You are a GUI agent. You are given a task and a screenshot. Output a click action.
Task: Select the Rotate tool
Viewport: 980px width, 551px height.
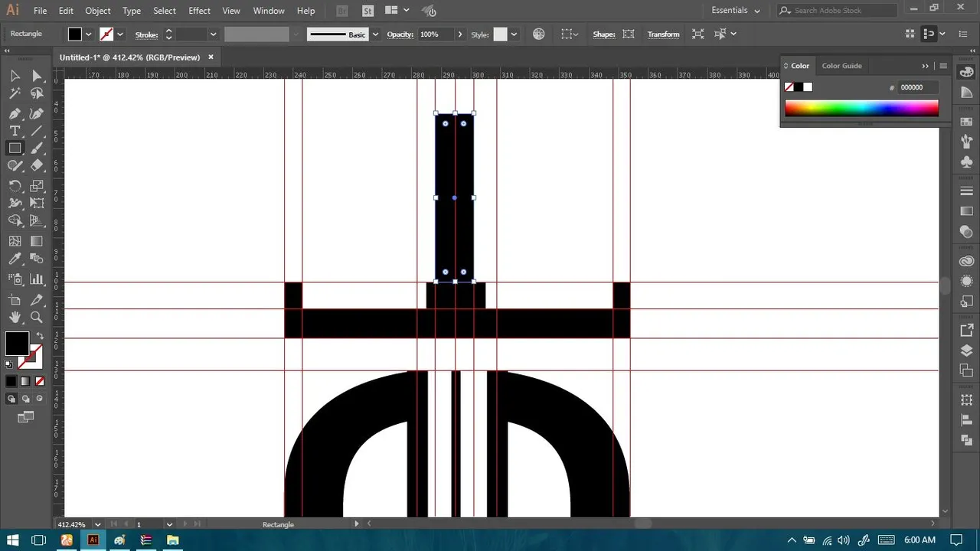pos(15,186)
